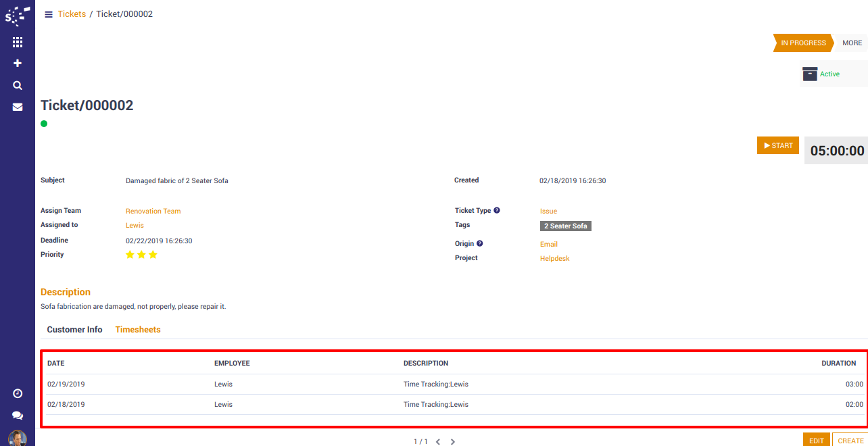Click the plus icon in the sidebar
This screenshot has width=868, height=446.
(x=18, y=63)
